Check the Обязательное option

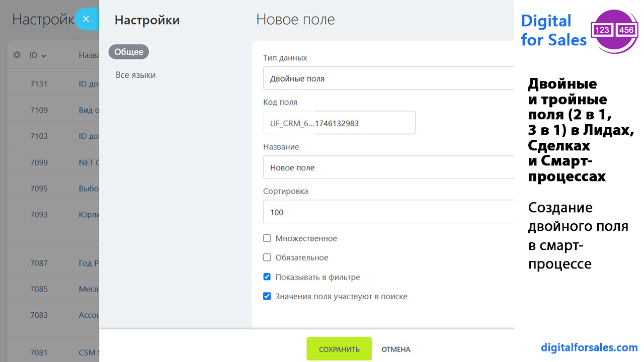[x=267, y=257]
